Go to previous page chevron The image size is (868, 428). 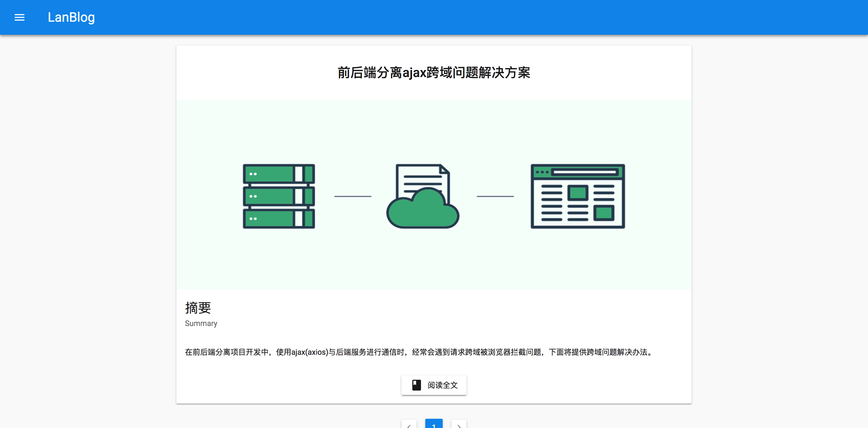pyautogui.click(x=409, y=425)
